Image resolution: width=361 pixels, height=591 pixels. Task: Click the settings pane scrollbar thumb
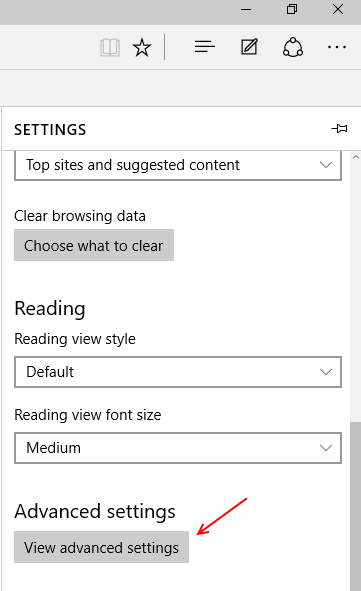coord(355,506)
